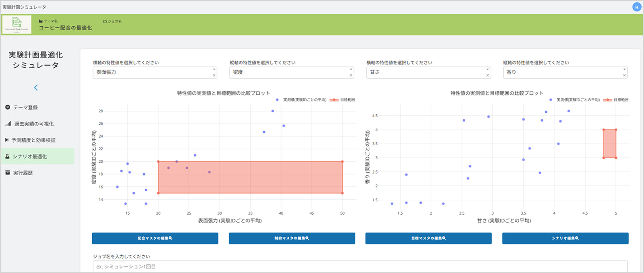Focus the ジョブ名 job name input field
Viewport: 644px width, 273px height.
360,267
